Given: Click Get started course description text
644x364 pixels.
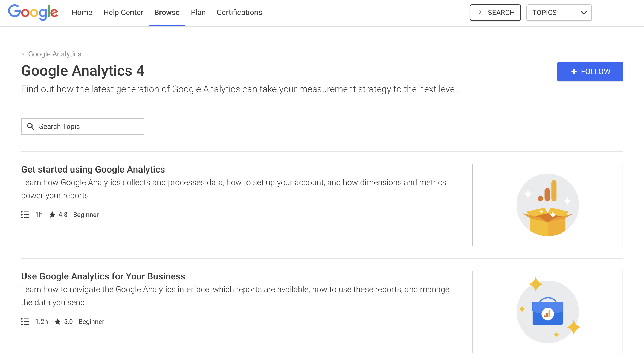Looking at the screenshot, I should coord(234,189).
